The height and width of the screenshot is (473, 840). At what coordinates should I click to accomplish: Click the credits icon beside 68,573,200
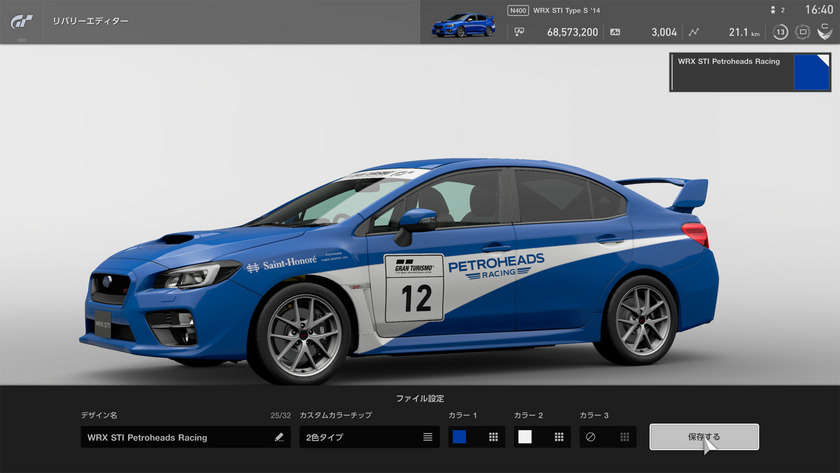point(519,32)
